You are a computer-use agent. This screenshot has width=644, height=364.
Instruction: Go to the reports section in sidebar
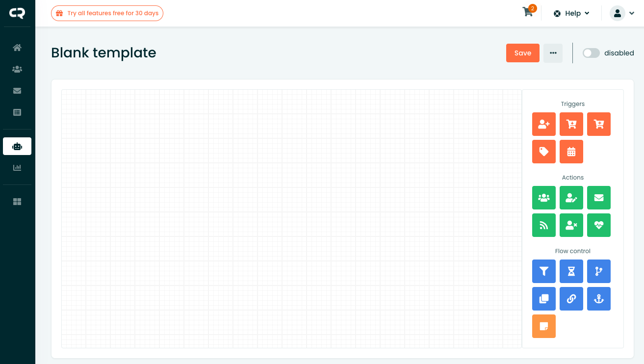(17, 167)
